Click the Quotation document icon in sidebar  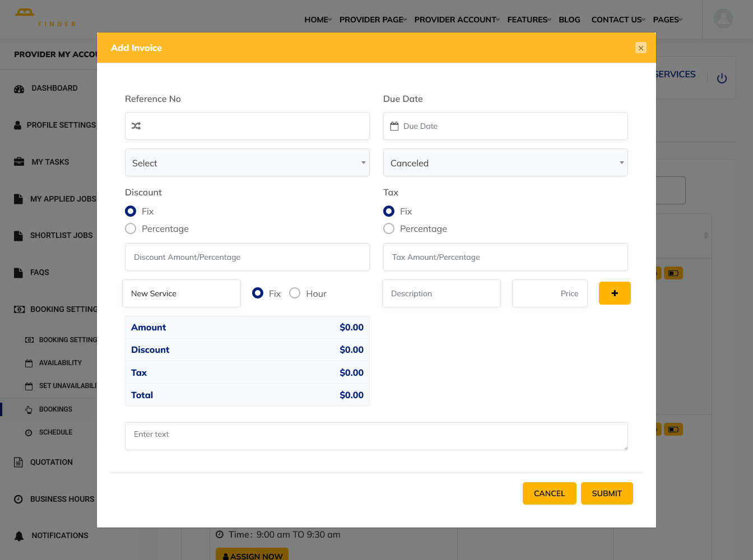point(18,462)
